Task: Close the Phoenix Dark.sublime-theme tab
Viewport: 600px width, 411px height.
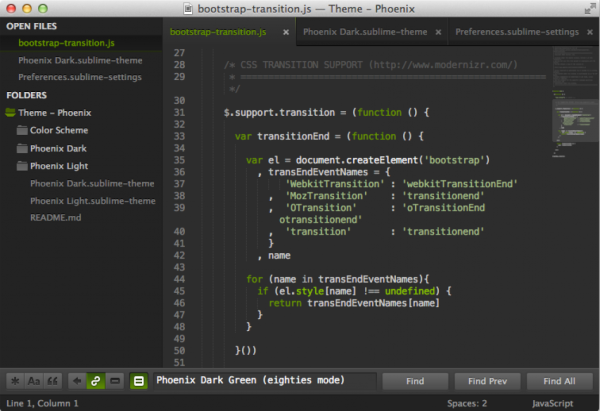Action: point(439,32)
